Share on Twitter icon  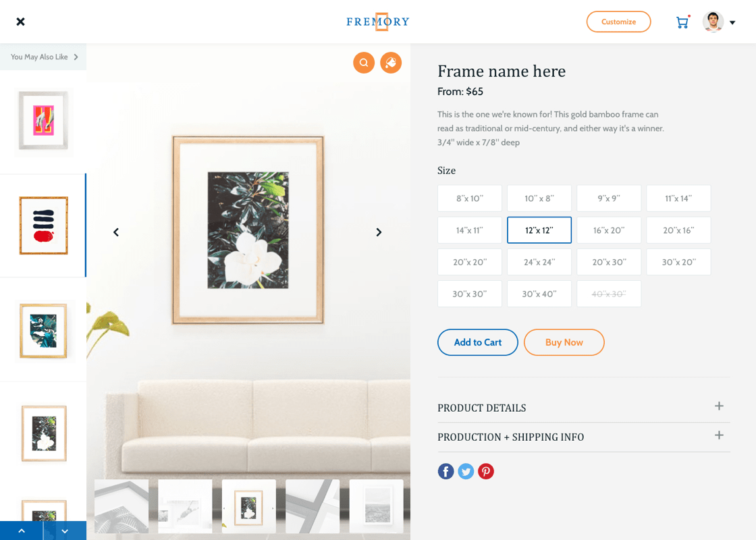(466, 471)
